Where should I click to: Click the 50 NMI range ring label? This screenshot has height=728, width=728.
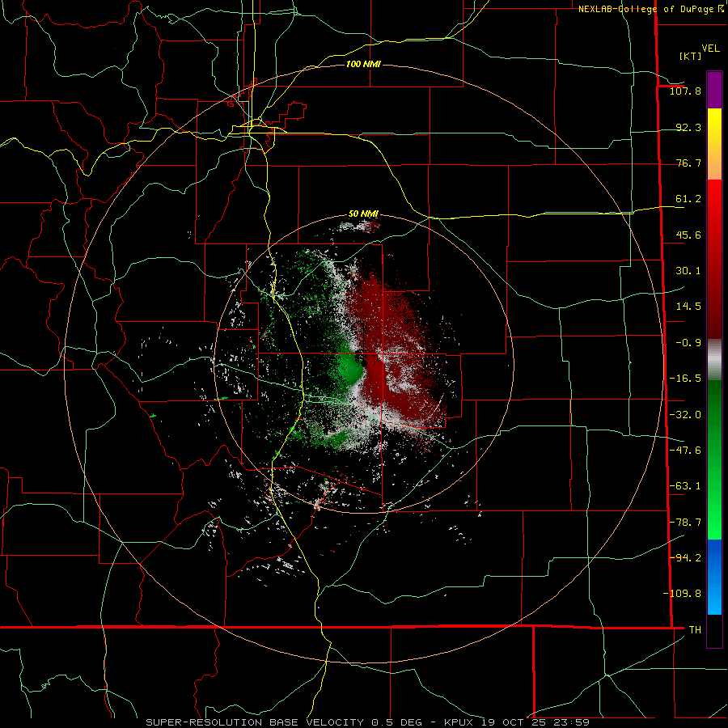(363, 214)
